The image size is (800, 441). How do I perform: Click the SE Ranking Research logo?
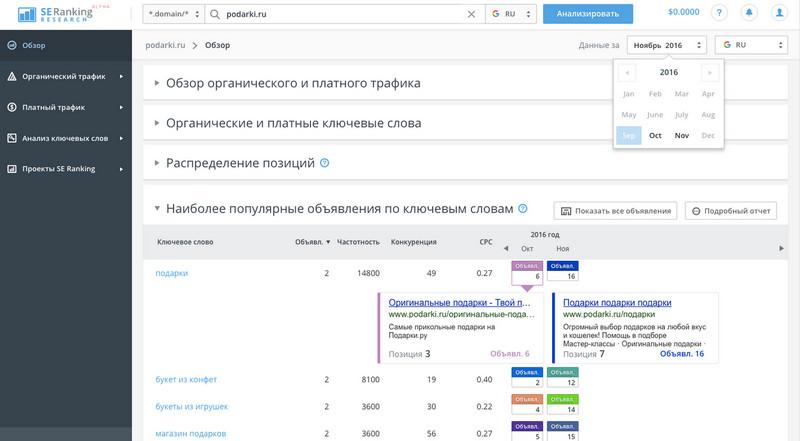(x=56, y=14)
